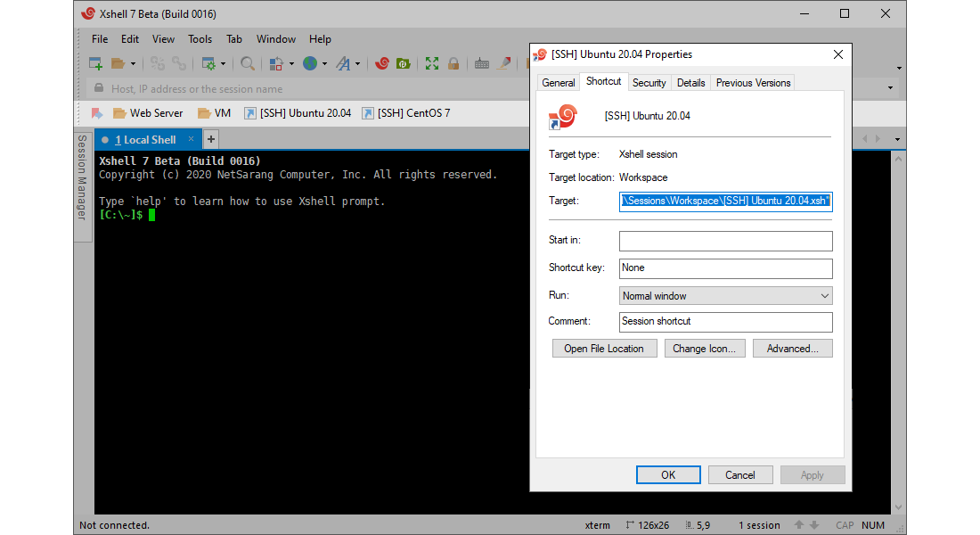Click the red Xshell swirl toolbar icon
This screenshot has height=535, width=980.
click(382, 63)
